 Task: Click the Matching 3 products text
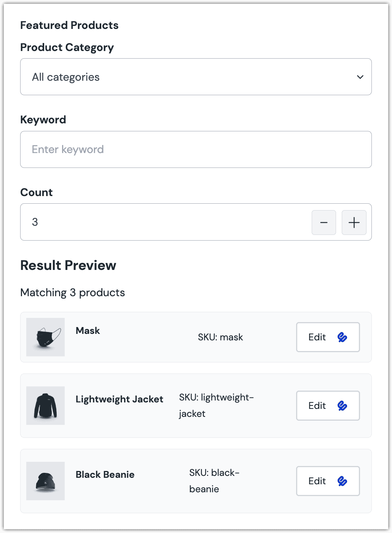click(x=73, y=292)
